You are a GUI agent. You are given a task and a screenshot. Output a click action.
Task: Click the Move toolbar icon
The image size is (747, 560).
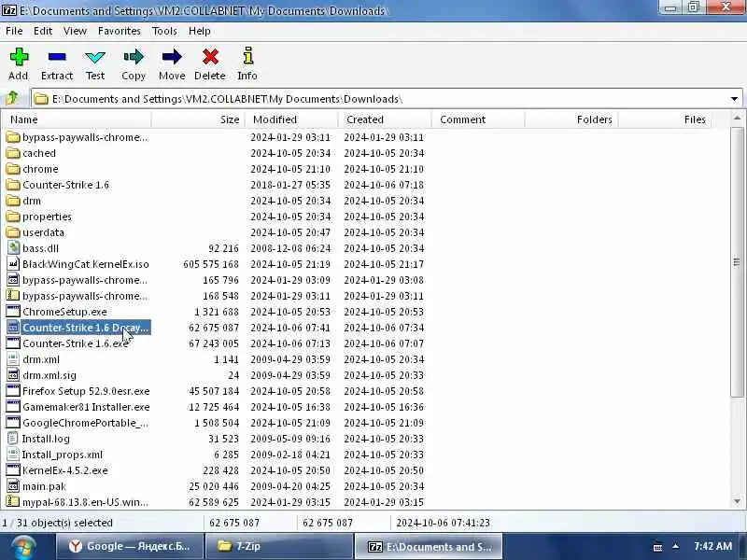[x=172, y=57]
